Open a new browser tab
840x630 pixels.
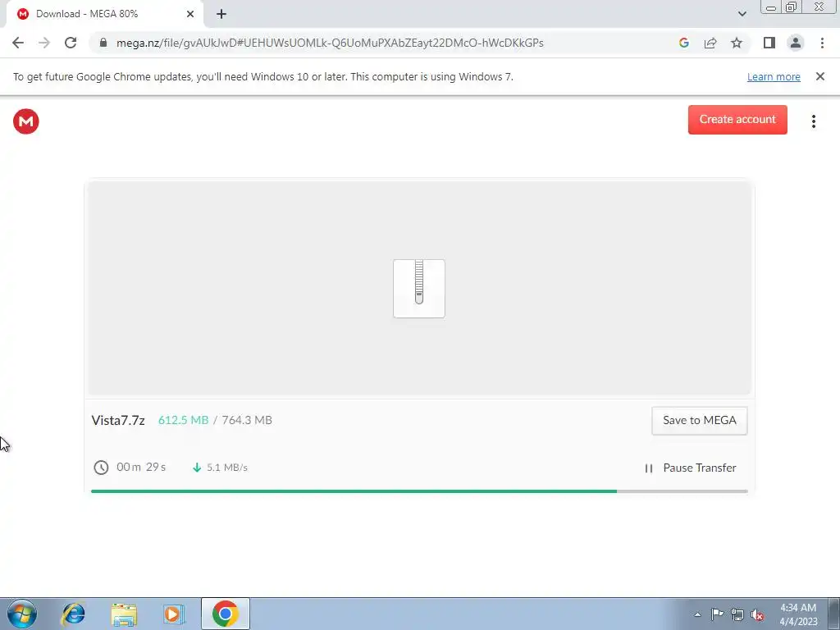[x=221, y=15]
